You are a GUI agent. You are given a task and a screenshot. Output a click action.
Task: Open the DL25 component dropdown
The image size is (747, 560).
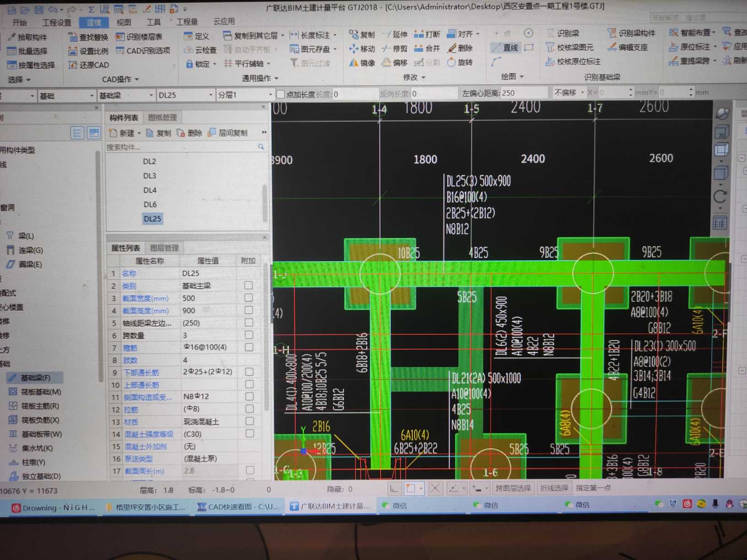coord(185,95)
